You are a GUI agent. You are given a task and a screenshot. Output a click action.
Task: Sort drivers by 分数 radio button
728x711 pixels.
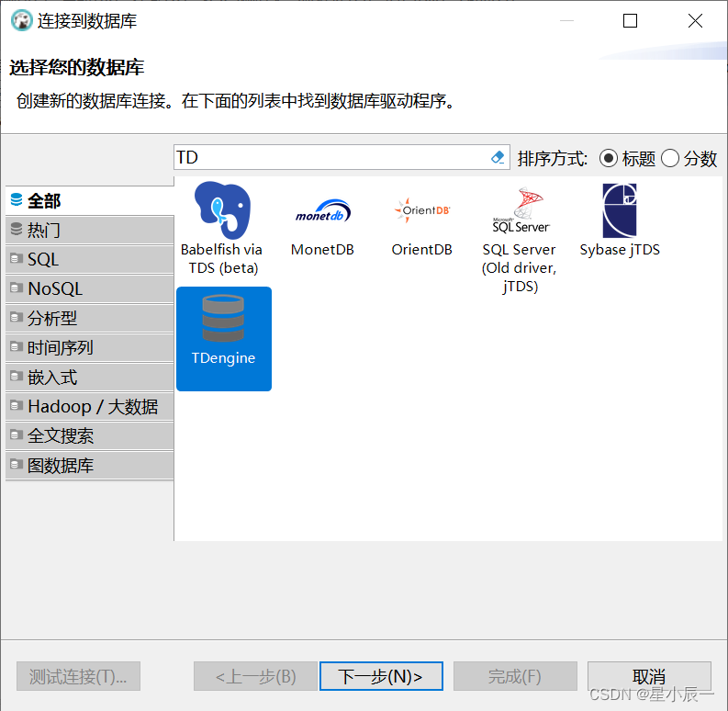(x=670, y=159)
